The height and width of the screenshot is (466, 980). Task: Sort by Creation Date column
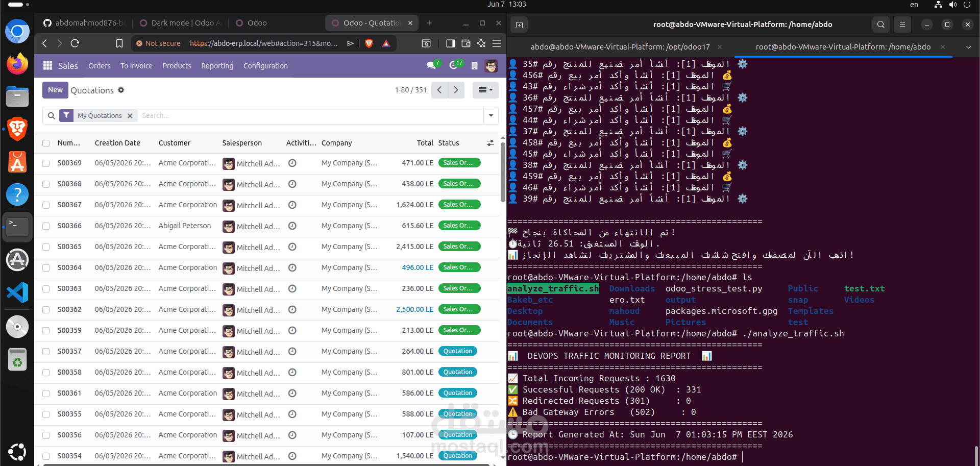tap(117, 143)
